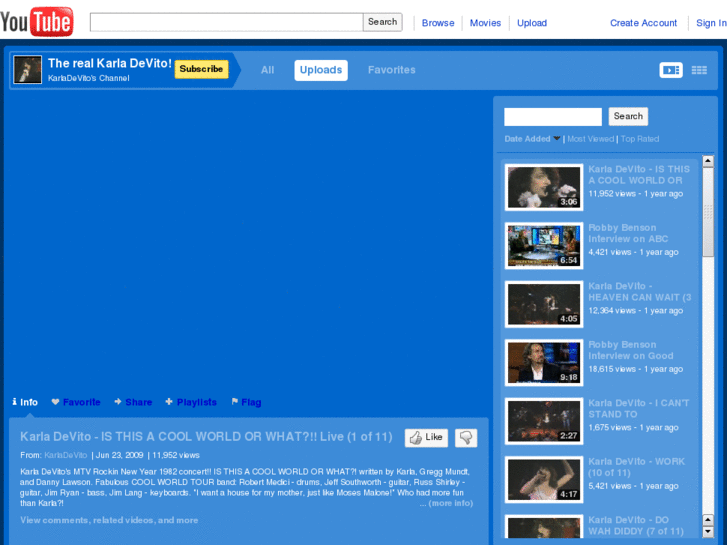Open Robby Benson Interview on ABC thumbnail
This screenshot has width=727, height=545.
tap(544, 246)
